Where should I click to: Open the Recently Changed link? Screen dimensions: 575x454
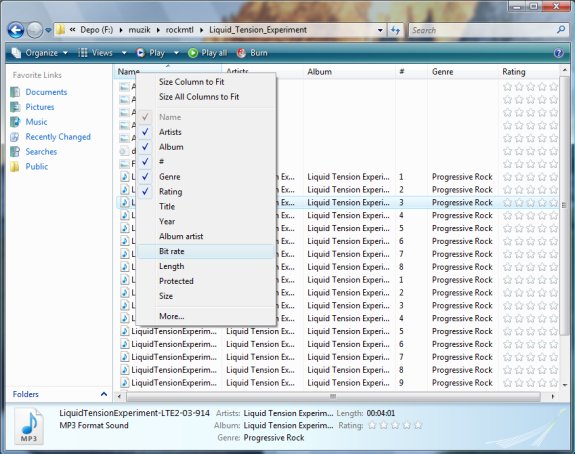click(x=58, y=137)
